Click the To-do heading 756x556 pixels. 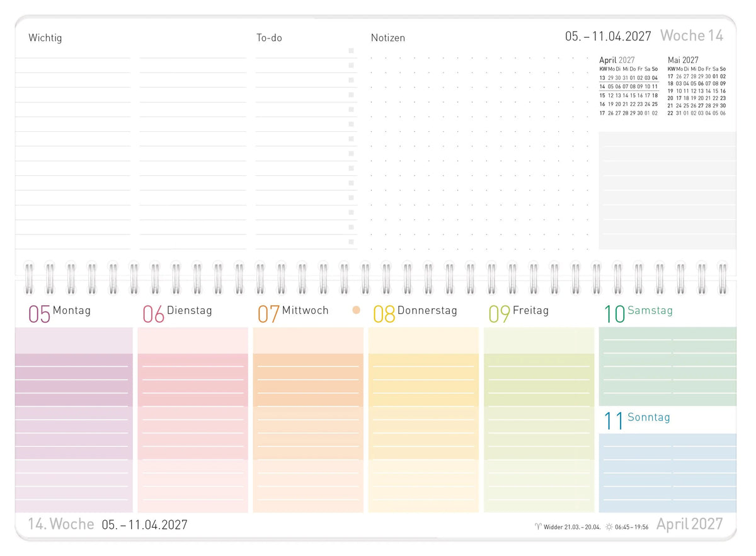click(x=269, y=38)
